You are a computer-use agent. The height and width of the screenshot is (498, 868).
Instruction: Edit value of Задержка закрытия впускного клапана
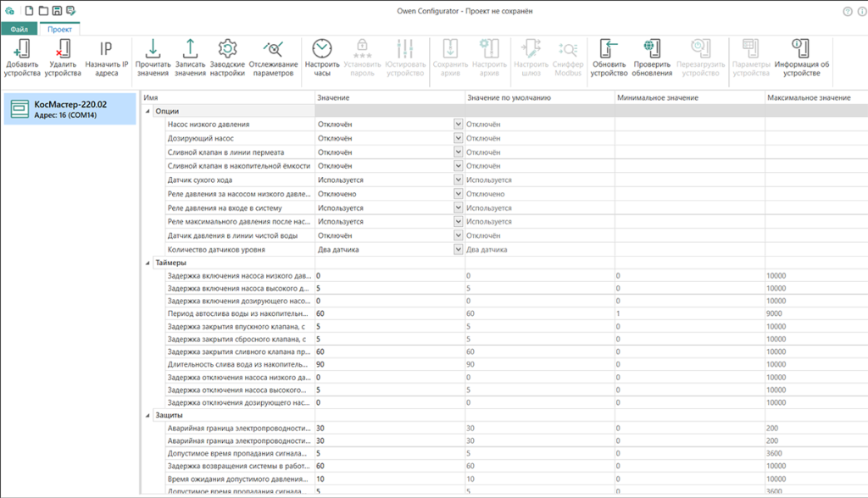point(390,326)
